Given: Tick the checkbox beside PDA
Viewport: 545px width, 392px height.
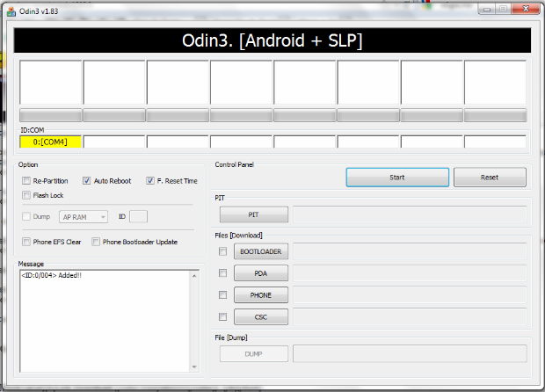Looking at the screenshot, I should point(222,273).
